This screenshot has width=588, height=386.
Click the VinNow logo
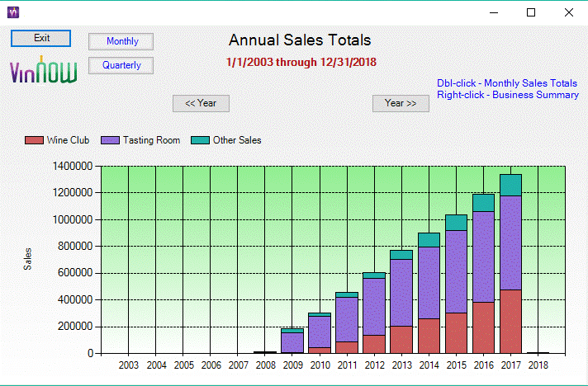[x=44, y=71]
